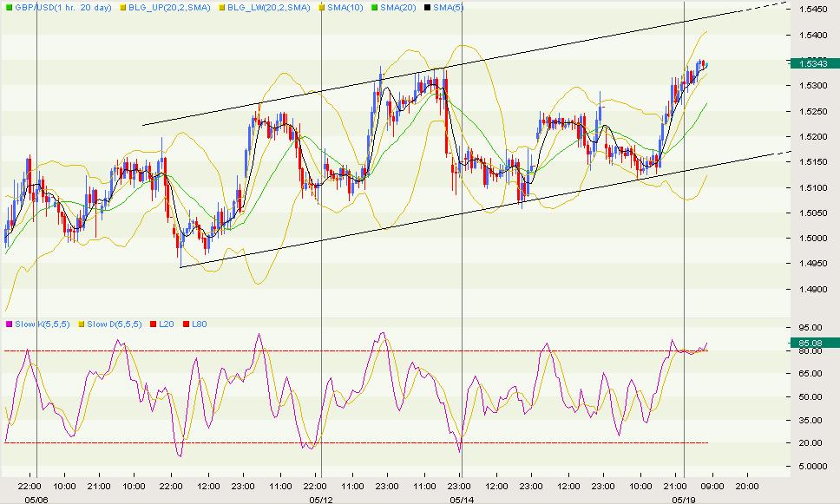Click the 05/19 date label

684,499
